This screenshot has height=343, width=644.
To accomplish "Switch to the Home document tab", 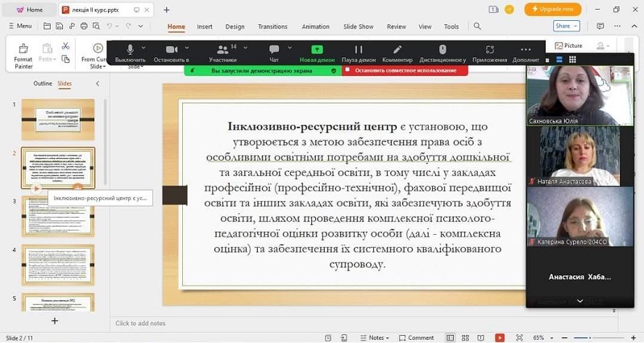I will coord(29,10).
